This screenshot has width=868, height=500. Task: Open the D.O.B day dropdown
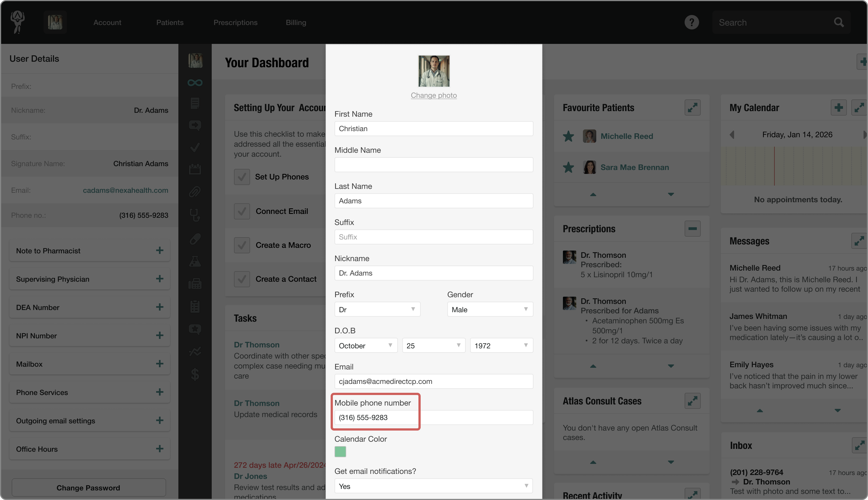(x=433, y=346)
